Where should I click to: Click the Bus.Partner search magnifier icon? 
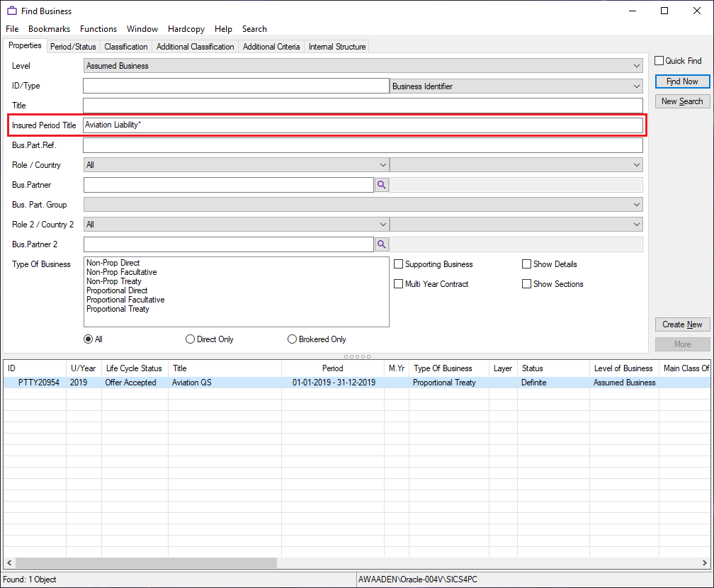pyautogui.click(x=381, y=185)
